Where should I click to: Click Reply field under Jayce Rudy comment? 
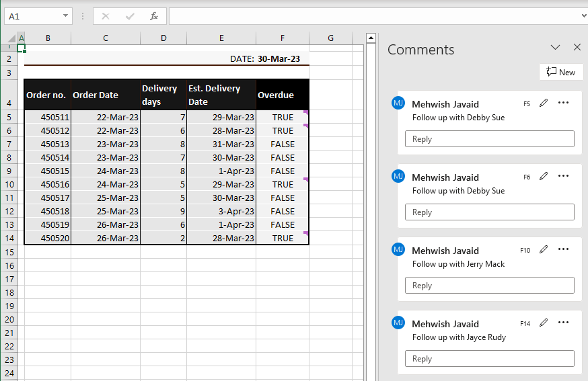(x=489, y=359)
